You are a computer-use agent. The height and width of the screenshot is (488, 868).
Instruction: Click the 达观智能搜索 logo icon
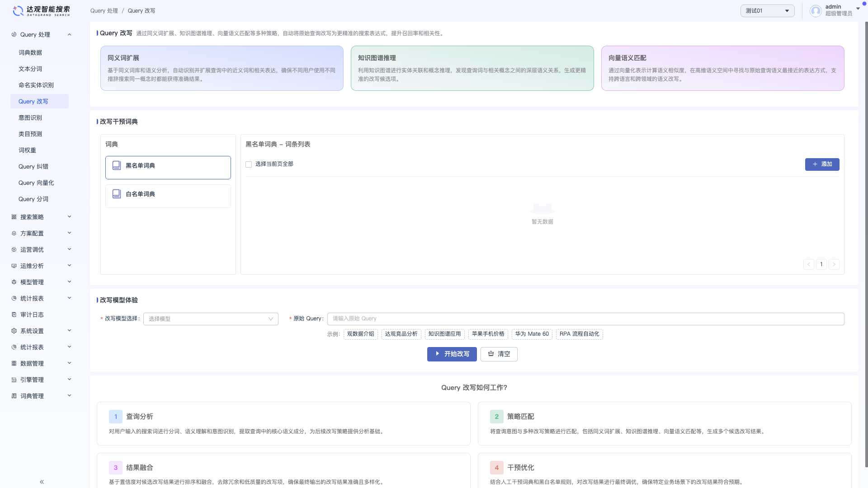(18, 11)
